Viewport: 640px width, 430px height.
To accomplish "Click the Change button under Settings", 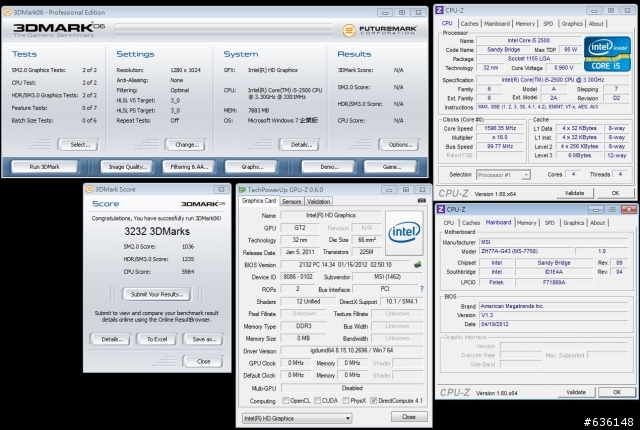I will coord(187,144).
